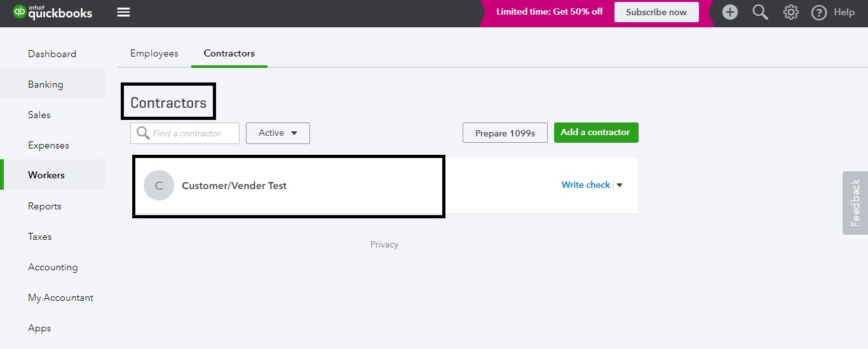This screenshot has height=349, width=868.
Task: Switch to the Employees tab
Action: point(154,53)
